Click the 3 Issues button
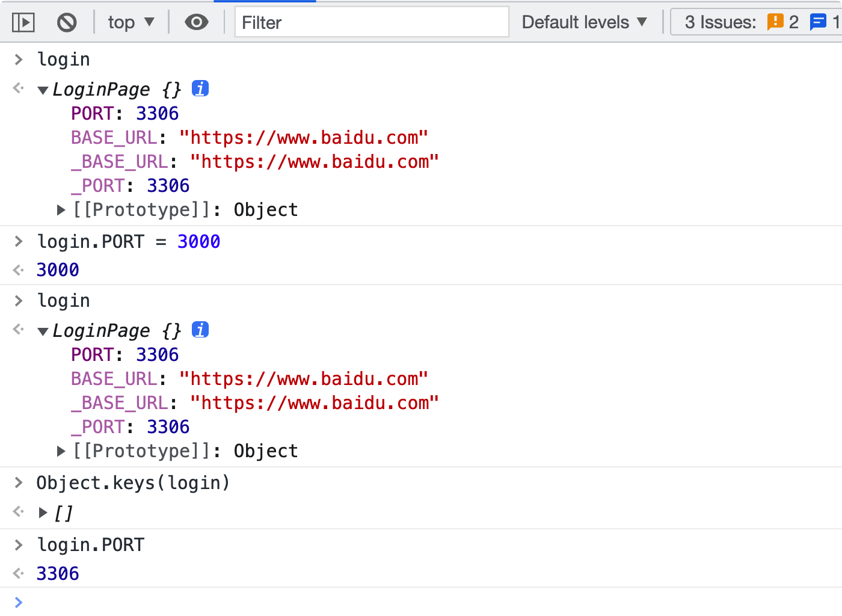 [721, 22]
